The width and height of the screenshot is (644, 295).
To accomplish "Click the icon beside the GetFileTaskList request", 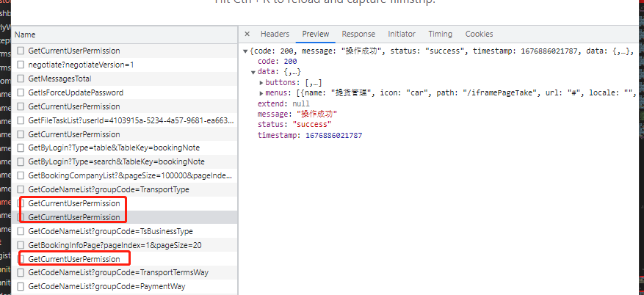I will (21, 120).
